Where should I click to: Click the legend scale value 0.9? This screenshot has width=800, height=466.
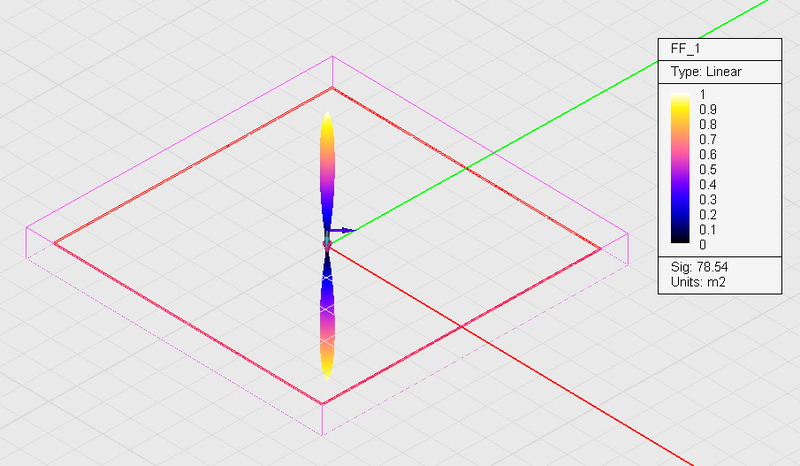coord(708,109)
